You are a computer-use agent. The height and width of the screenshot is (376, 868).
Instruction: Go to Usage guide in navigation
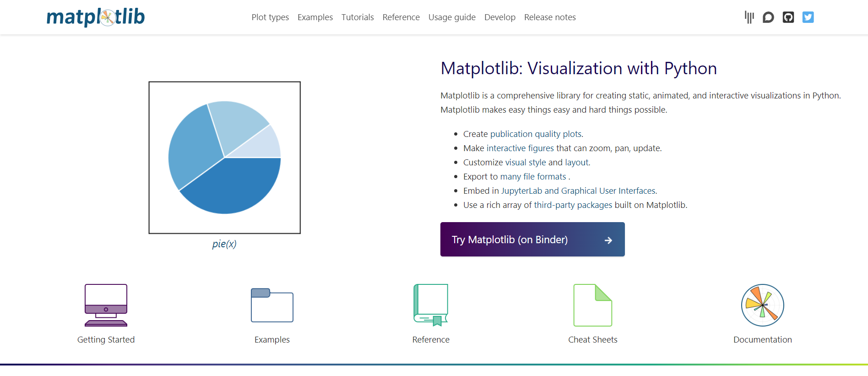click(x=452, y=17)
